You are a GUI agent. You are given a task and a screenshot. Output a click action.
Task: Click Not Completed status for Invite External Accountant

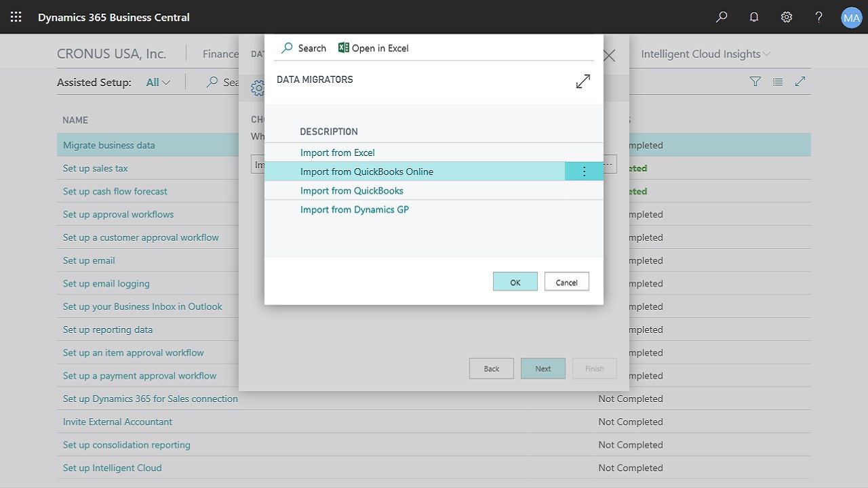[631, 422]
